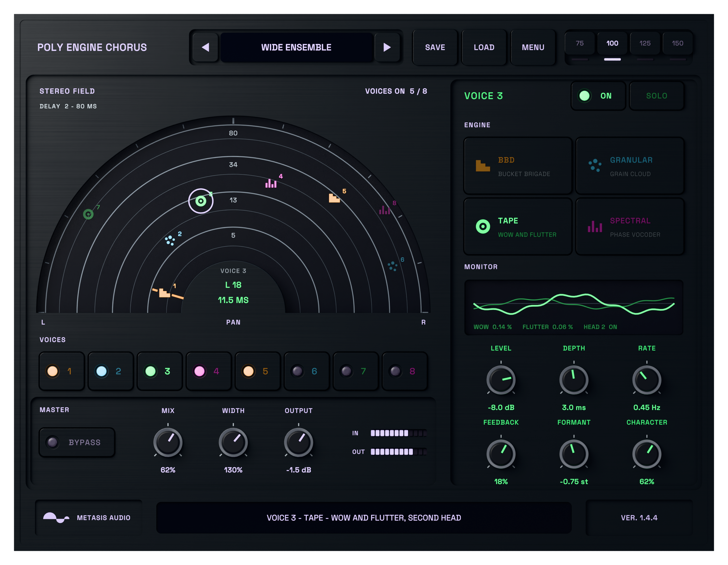Enable master Bypass
The height and width of the screenshot is (565, 728).
[77, 442]
